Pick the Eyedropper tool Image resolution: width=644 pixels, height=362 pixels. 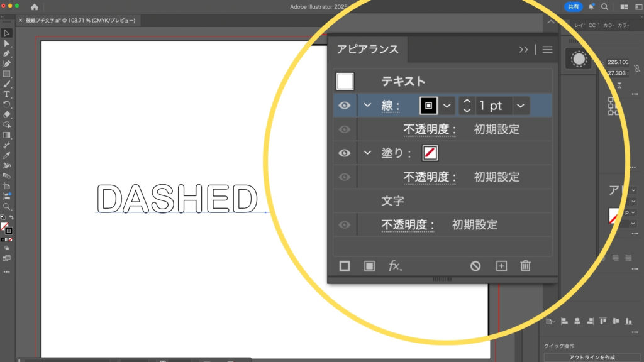pos(7,155)
